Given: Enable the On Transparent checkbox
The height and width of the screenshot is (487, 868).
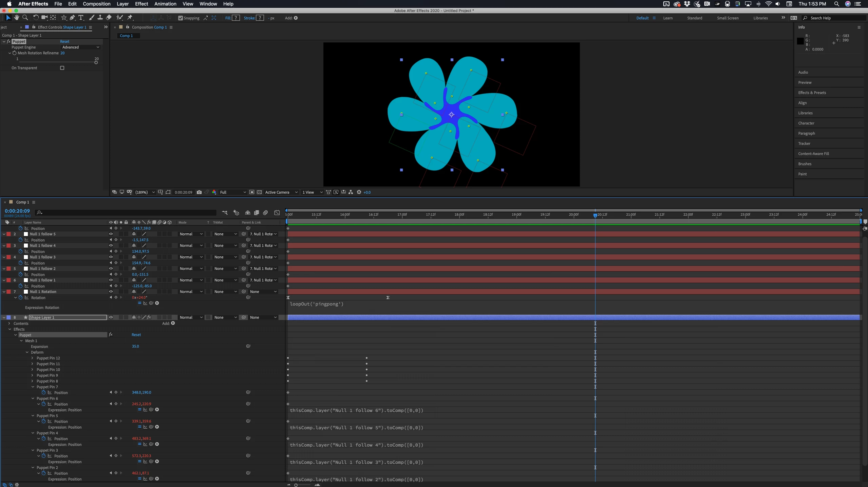Looking at the screenshot, I should (62, 68).
